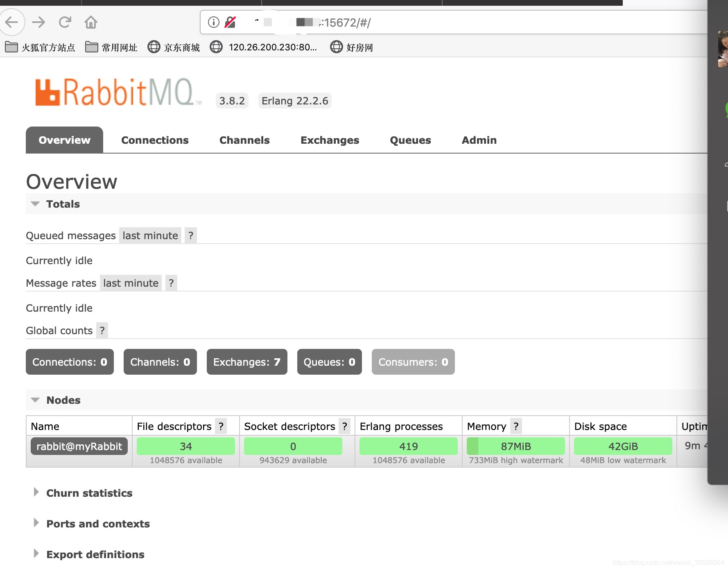This screenshot has height=570, width=728.
Task: Open the 常用网址 bookmark folder
Action: [111, 47]
